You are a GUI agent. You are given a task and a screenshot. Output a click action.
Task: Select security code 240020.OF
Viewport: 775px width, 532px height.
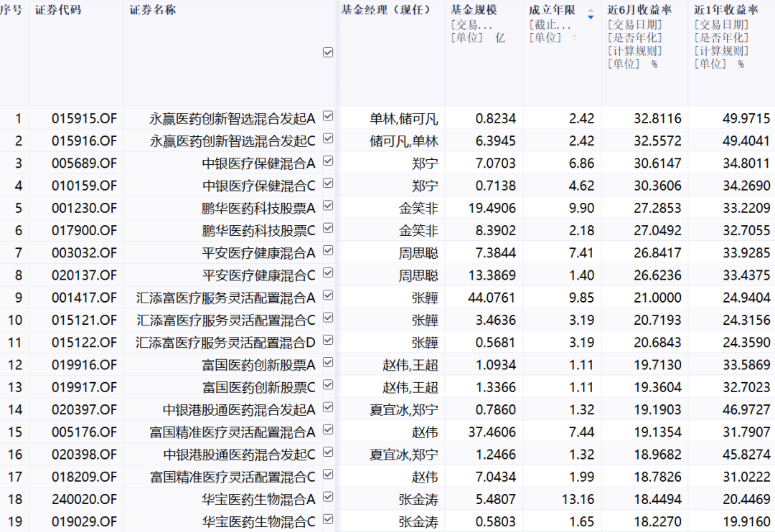(84, 500)
